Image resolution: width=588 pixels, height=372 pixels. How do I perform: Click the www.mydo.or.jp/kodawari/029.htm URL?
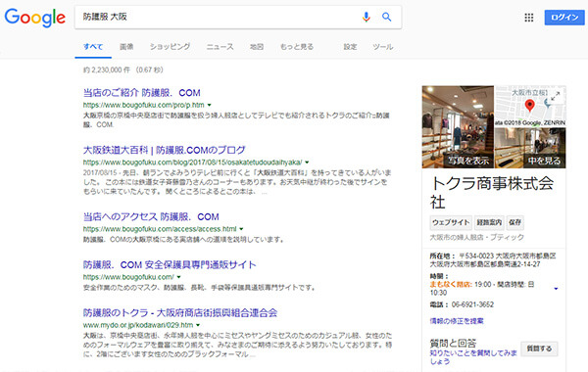tap(138, 325)
